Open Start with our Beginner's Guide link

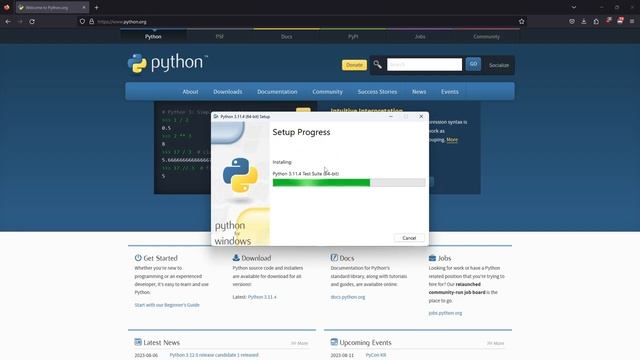[x=167, y=305]
